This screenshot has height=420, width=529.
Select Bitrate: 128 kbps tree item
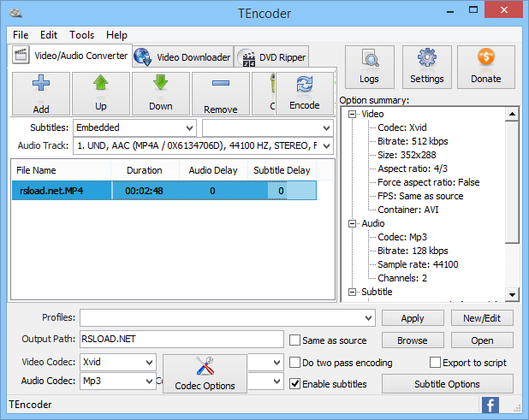(x=413, y=251)
